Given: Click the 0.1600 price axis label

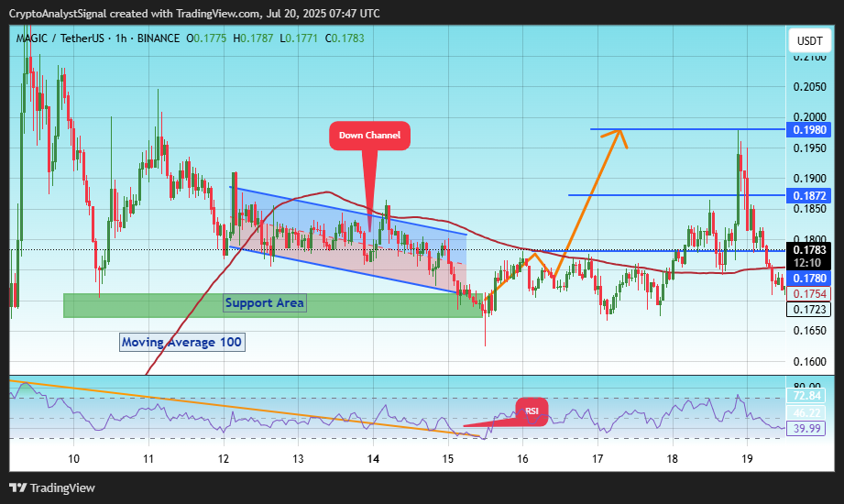Looking at the screenshot, I should (809, 361).
